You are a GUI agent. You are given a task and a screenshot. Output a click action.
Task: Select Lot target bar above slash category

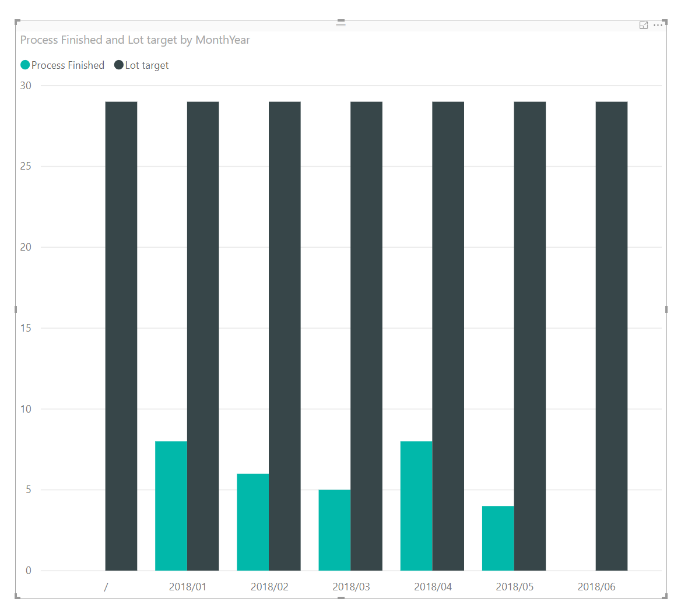click(121, 336)
